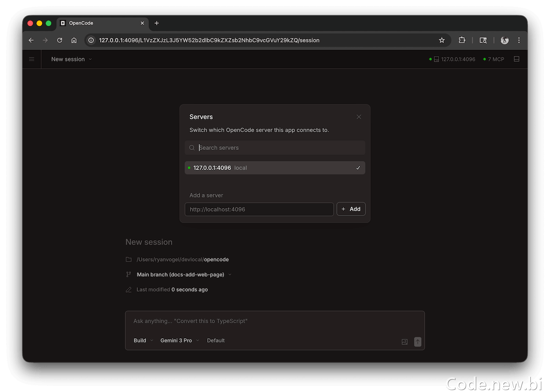Close the Servers dialog
This screenshot has width=550, height=392.
[x=359, y=117]
